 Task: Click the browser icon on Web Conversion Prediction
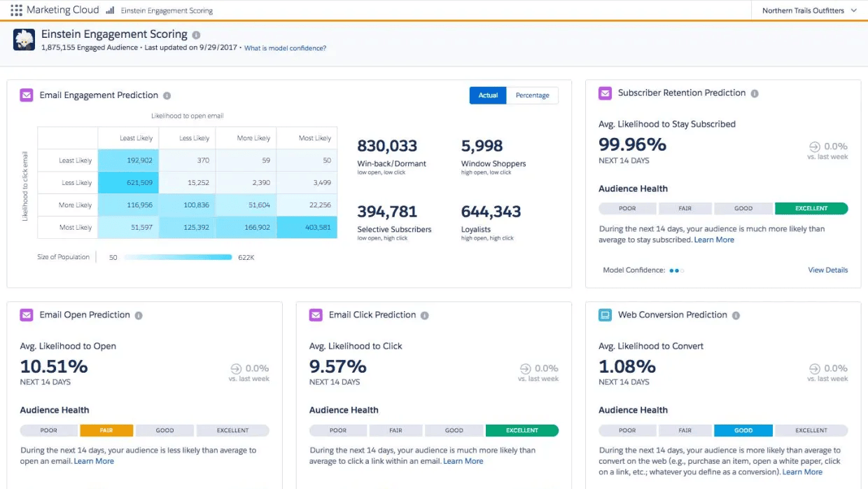605,315
